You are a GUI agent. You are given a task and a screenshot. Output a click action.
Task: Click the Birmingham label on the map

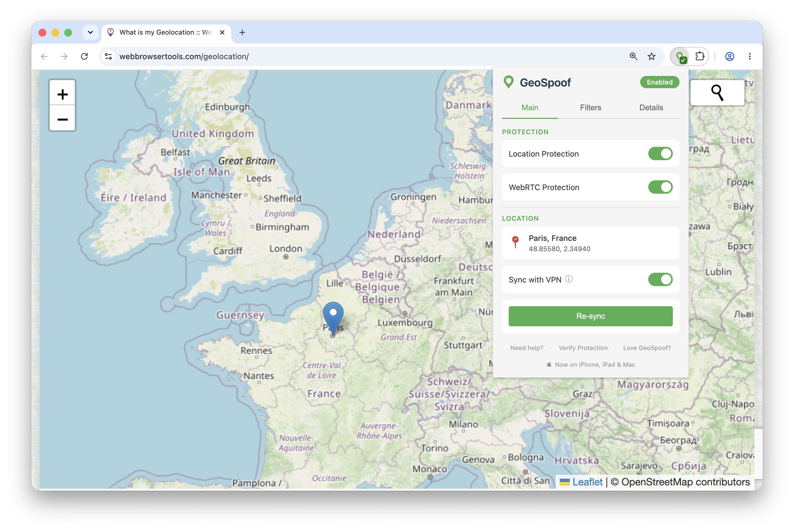(282, 227)
